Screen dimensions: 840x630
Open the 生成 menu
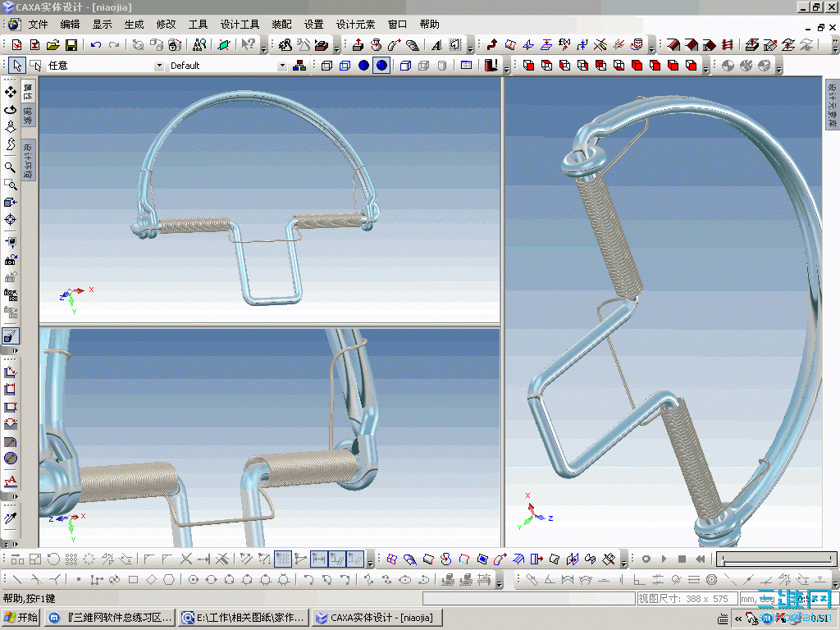tap(134, 25)
